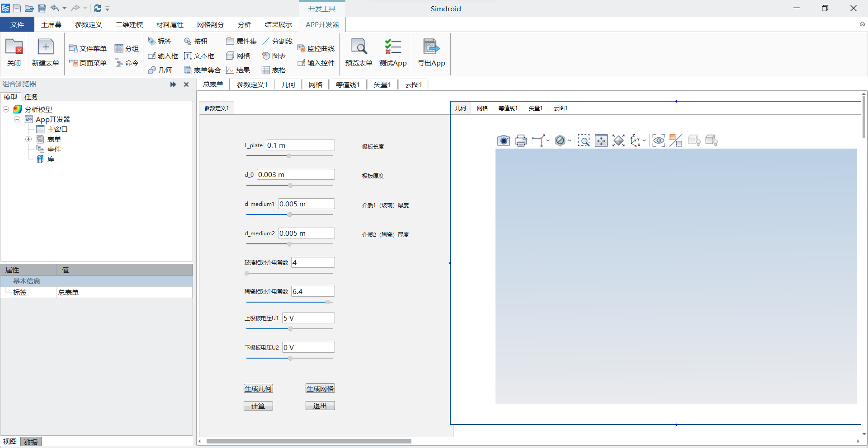
Task: Insert an 输入框 input box control
Action: [163, 56]
